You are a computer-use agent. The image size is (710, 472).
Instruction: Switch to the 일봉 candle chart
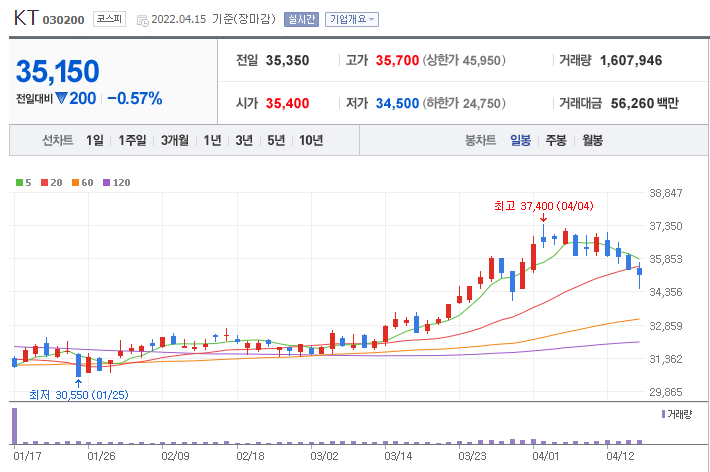[x=520, y=140]
